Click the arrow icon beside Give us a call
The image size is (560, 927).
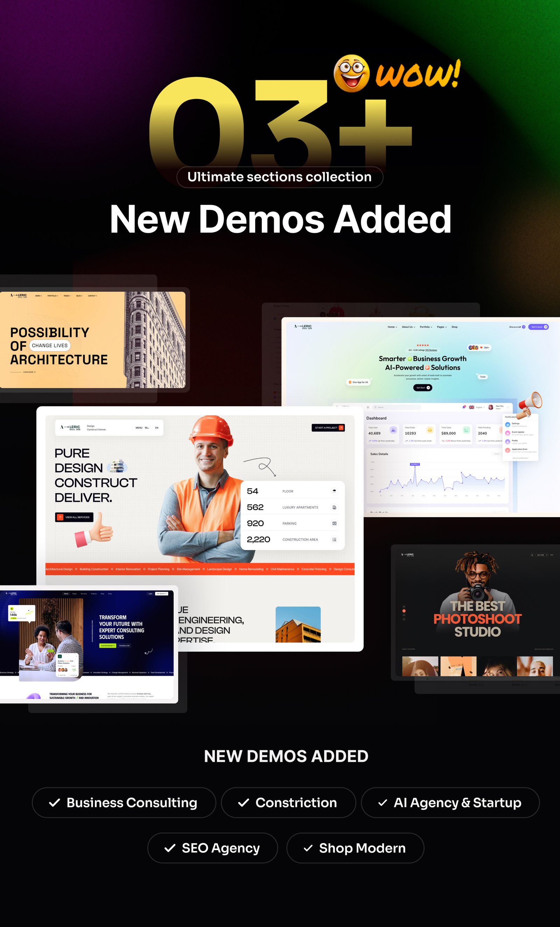pos(524,327)
